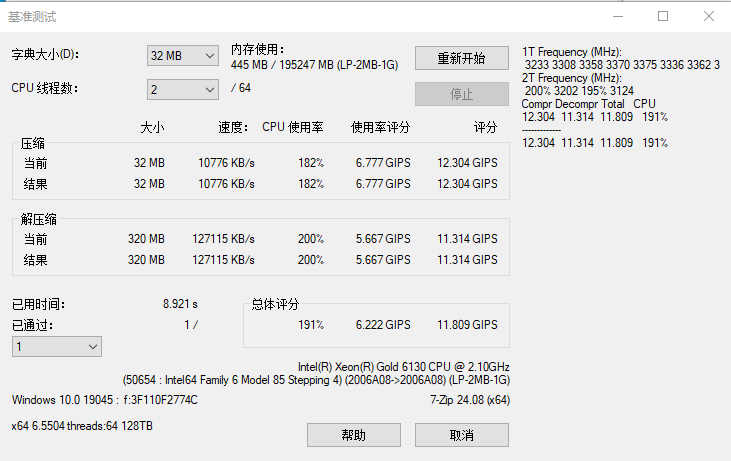Click the 解压缩 group heading
Screen dimensions: 731x461
(x=39, y=219)
